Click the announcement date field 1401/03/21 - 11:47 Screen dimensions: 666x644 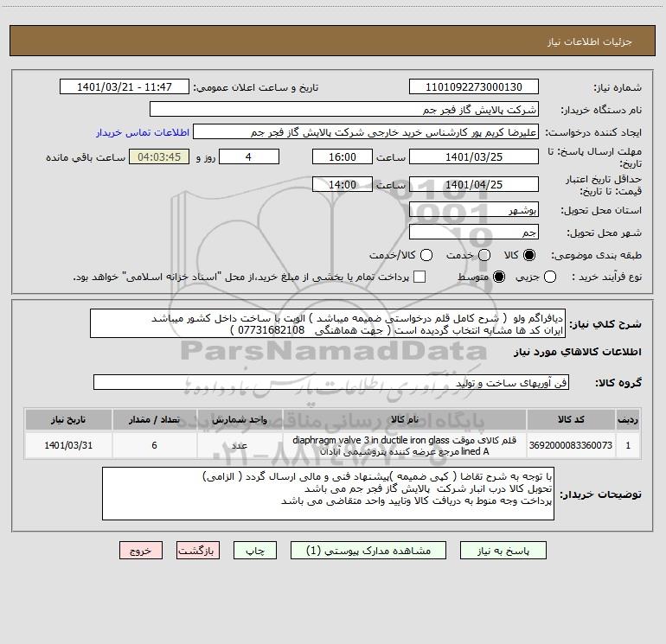(125, 87)
